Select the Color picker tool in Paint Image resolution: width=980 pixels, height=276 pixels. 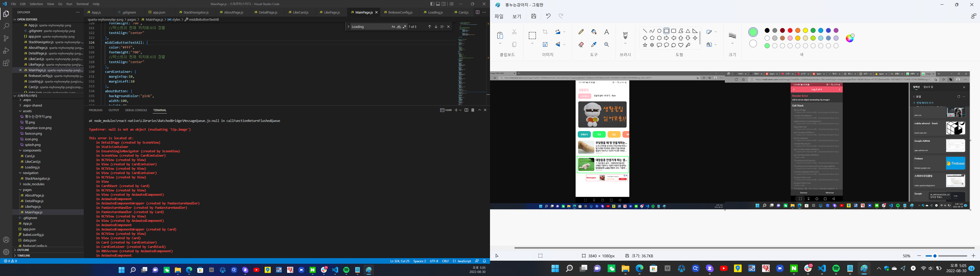(x=594, y=45)
